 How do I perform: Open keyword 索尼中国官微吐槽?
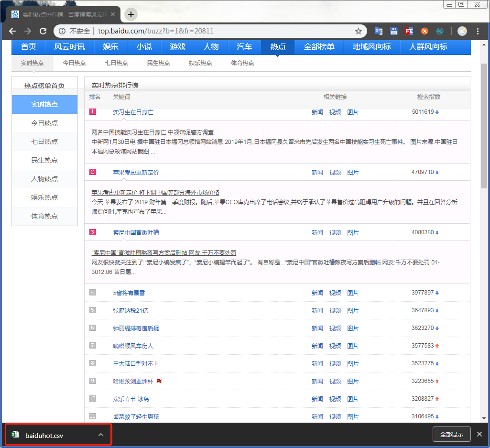click(136, 232)
